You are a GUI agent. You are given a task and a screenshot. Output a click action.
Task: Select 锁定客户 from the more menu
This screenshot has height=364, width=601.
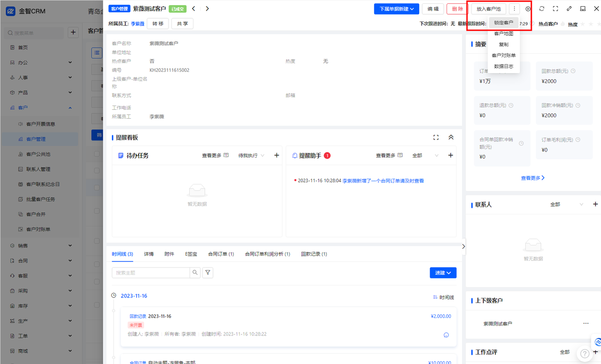point(503,23)
